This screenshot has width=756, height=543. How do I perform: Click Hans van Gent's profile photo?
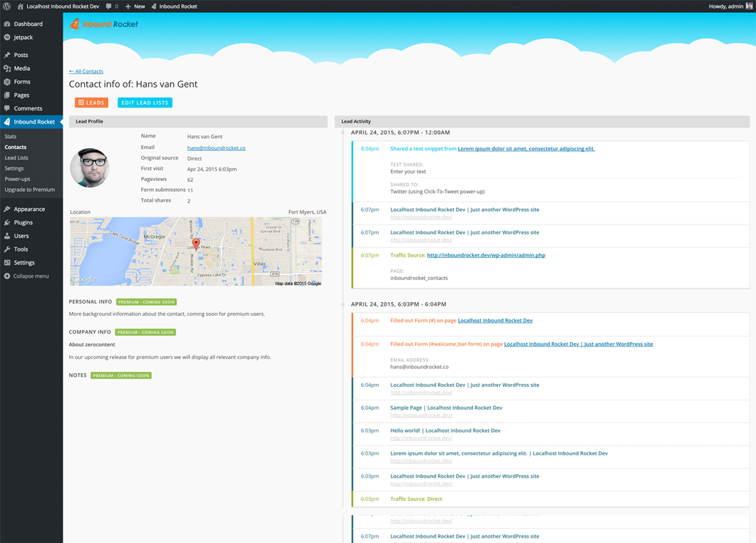[89, 168]
